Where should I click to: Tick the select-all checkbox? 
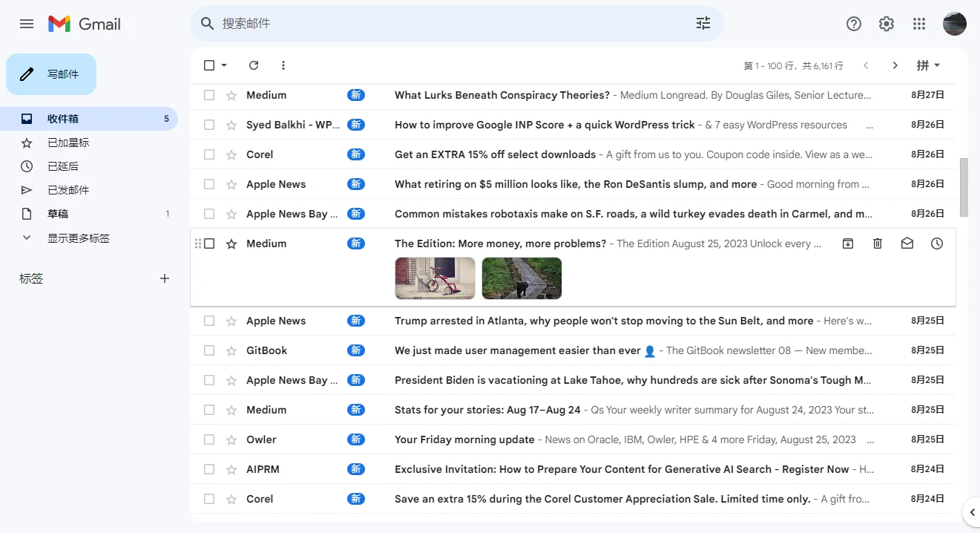(x=209, y=65)
